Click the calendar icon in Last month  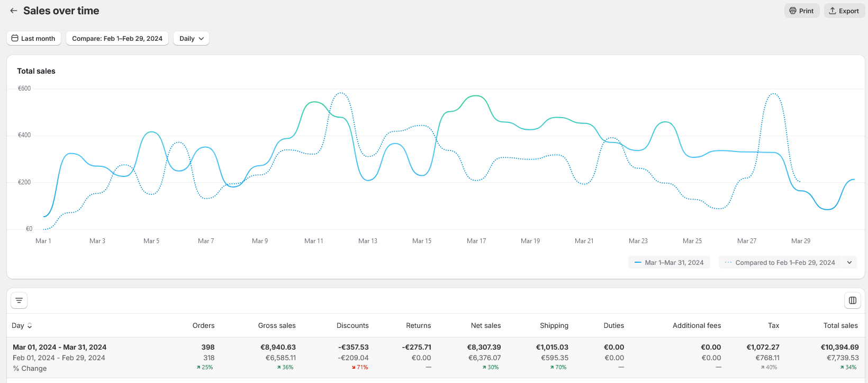pyautogui.click(x=15, y=39)
